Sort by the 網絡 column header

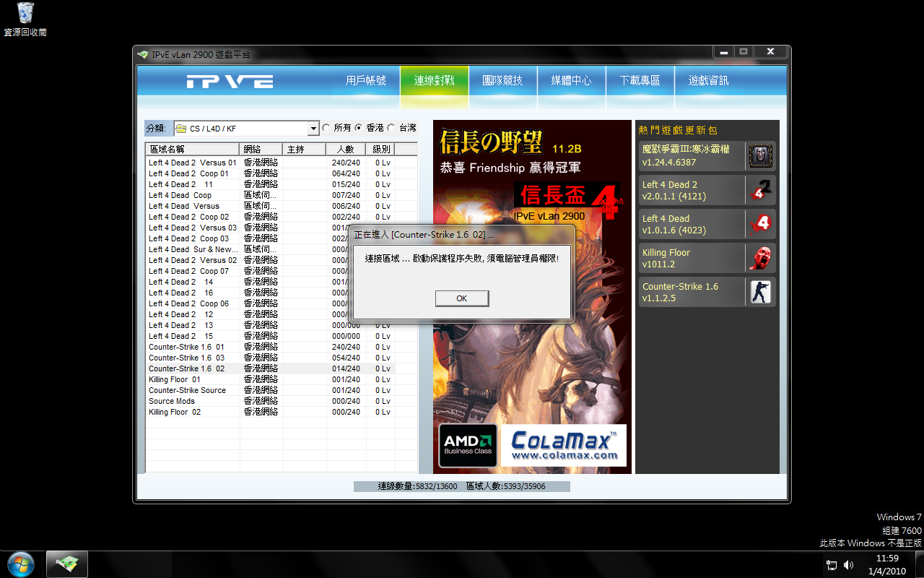coord(261,150)
